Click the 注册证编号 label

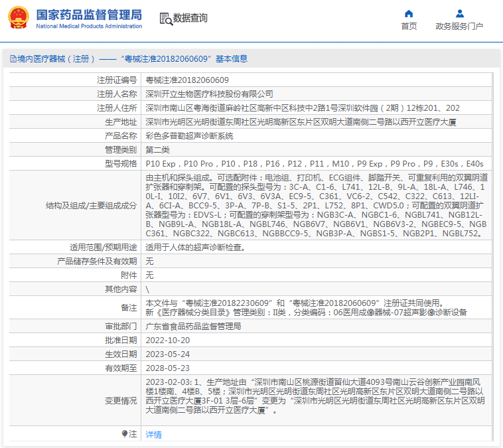(x=117, y=80)
